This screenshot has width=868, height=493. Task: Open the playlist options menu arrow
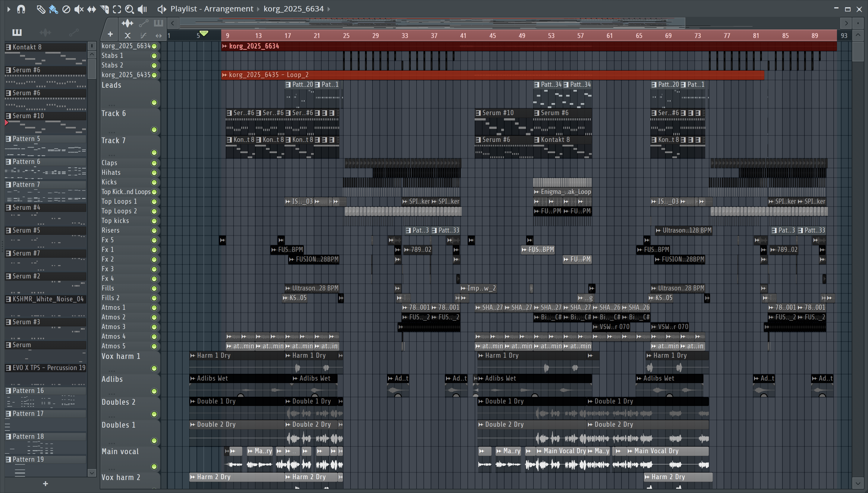[x=9, y=9]
